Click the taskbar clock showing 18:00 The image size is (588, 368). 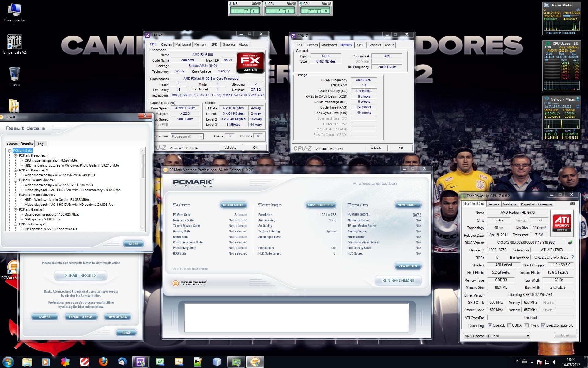click(x=571, y=362)
